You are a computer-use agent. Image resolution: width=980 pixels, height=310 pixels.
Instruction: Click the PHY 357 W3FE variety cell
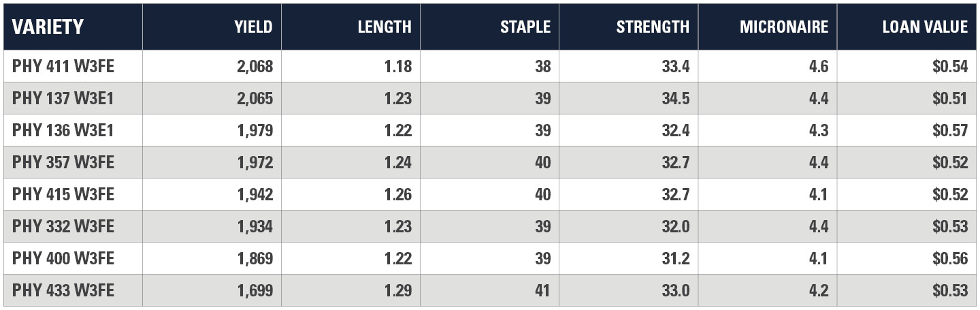63,162
